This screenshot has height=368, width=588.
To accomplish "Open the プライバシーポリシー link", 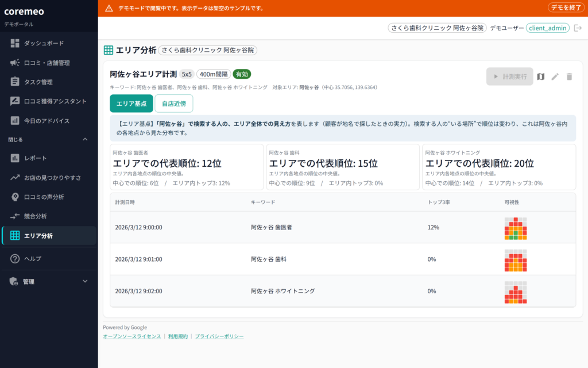I will click(x=219, y=336).
